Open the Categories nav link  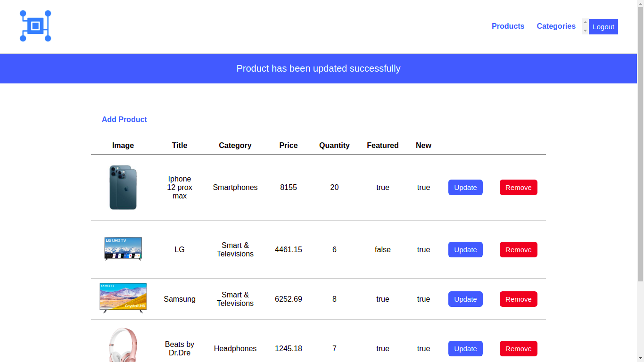(x=556, y=26)
